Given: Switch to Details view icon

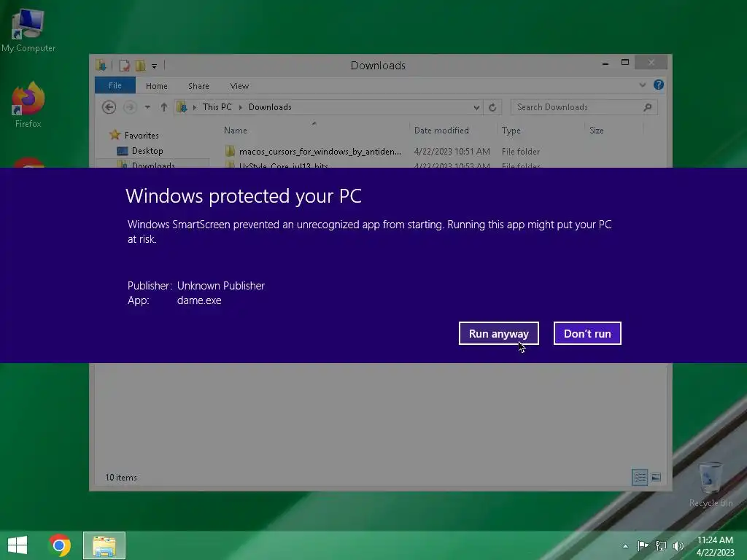Looking at the screenshot, I should point(639,477).
